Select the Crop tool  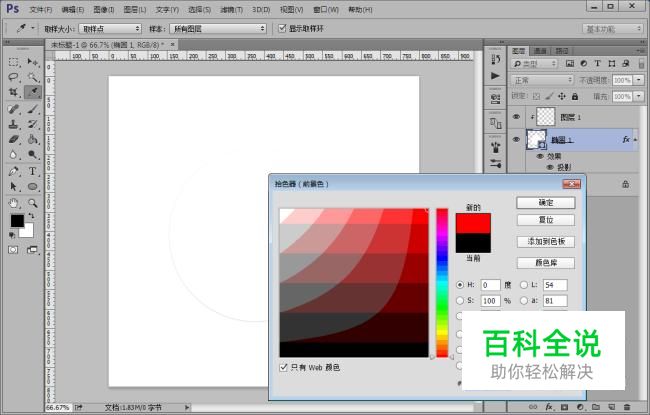pyautogui.click(x=13, y=92)
